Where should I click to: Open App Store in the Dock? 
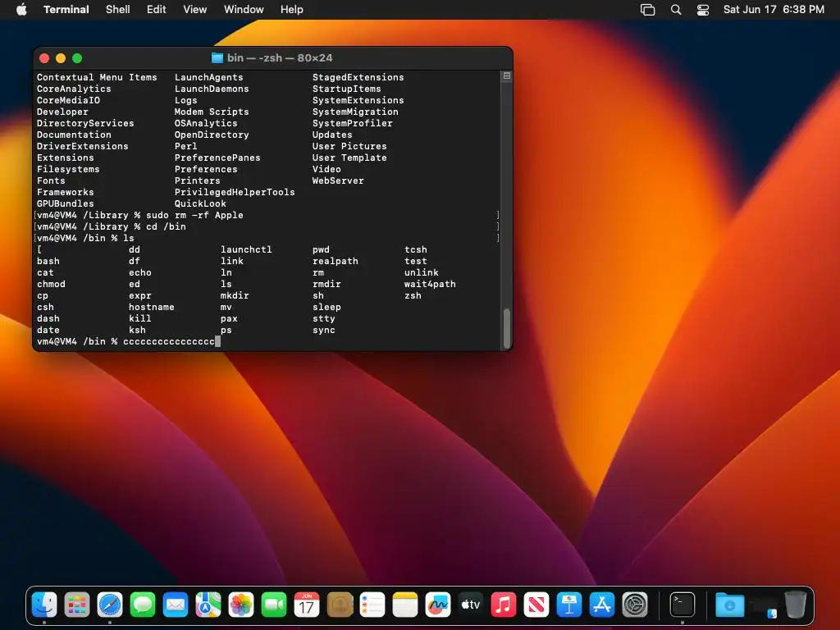click(x=602, y=605)
